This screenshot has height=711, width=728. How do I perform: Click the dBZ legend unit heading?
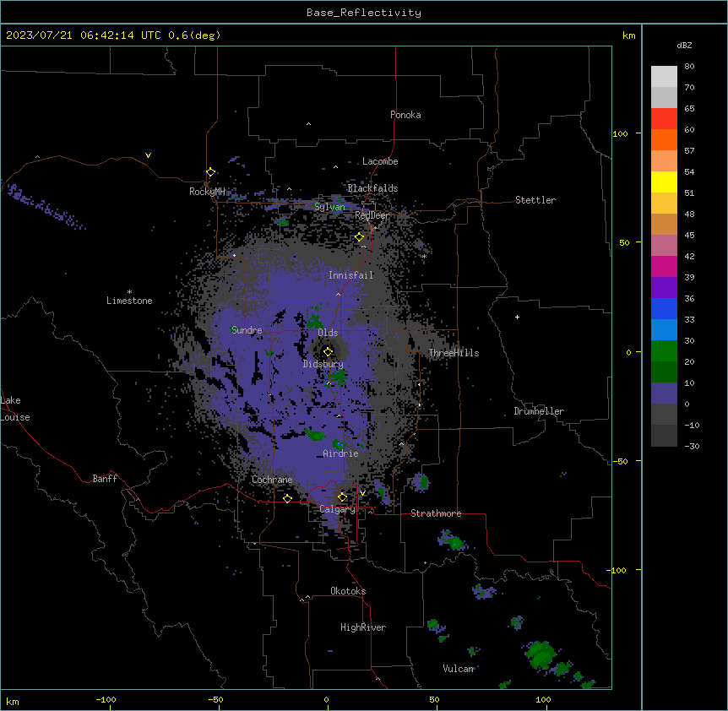684,45
